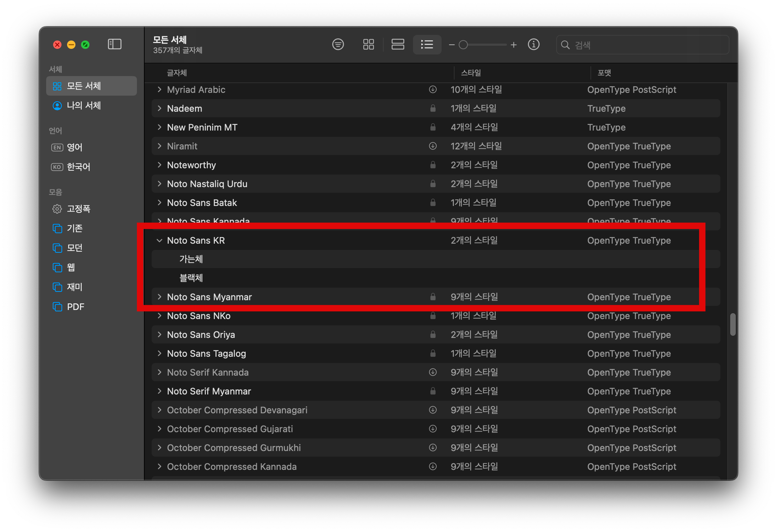Click the vertical scrollbar thumb
This screenshot has height=532, width=777.
tap(733, 324)
